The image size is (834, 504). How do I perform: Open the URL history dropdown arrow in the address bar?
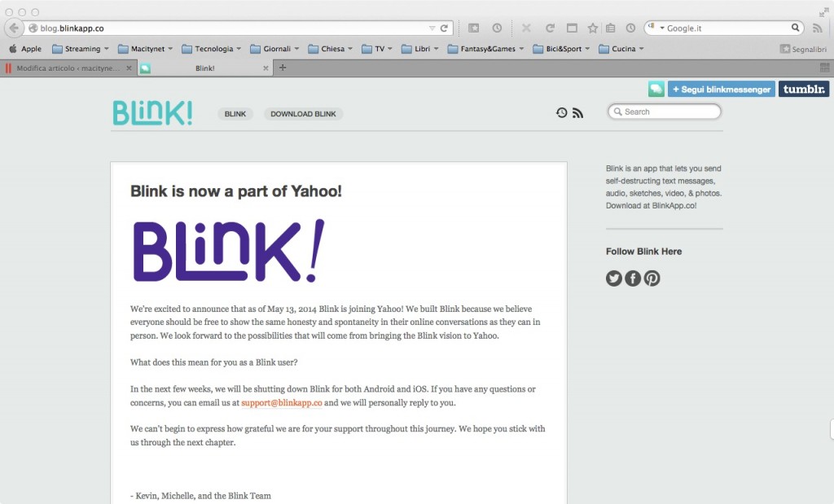click(x=432, y=28)
